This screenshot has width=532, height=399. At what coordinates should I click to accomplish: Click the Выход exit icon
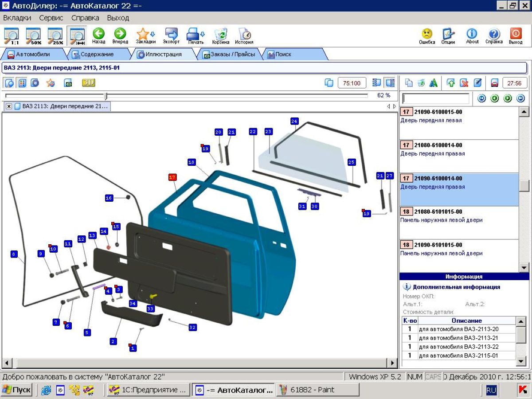pyautogui.click(x=516, y=36)
